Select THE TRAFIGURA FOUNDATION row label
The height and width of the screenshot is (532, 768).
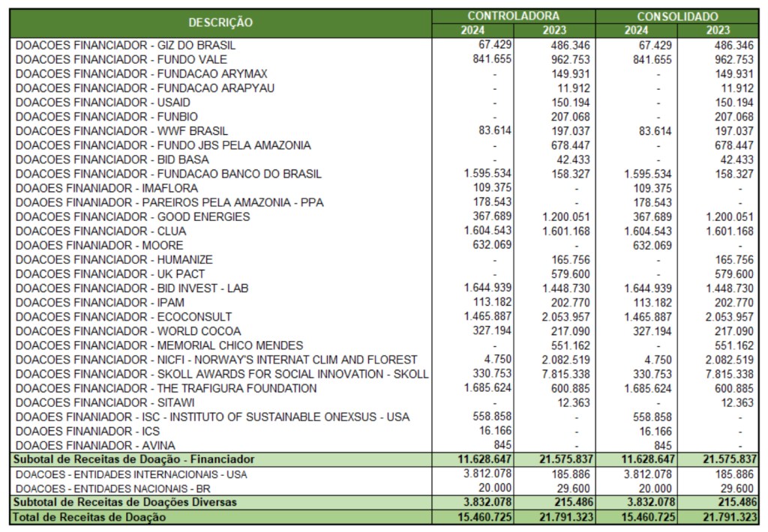[x=166, y=388]
